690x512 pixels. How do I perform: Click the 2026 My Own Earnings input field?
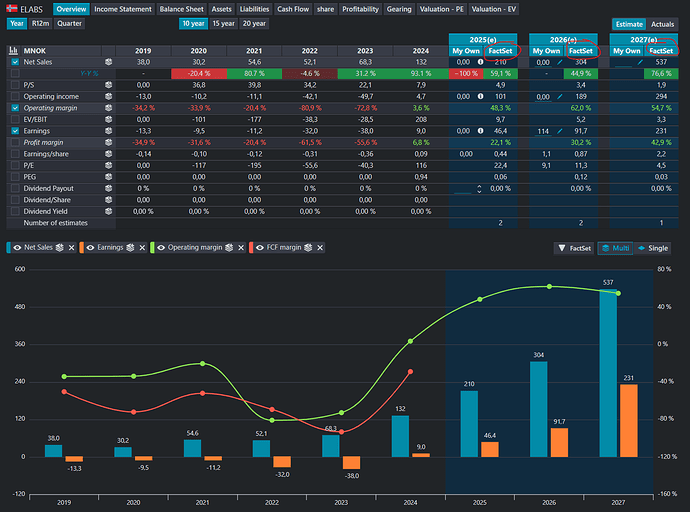point(544,131)
